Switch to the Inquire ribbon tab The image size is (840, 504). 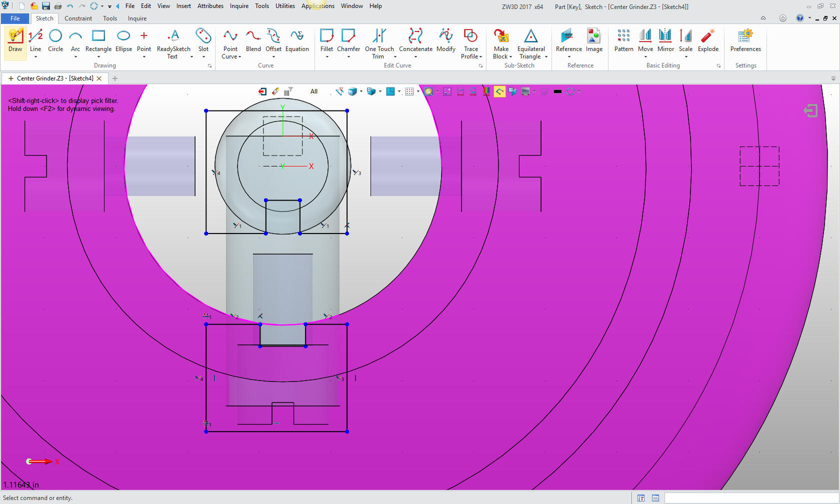pos(137,18)
